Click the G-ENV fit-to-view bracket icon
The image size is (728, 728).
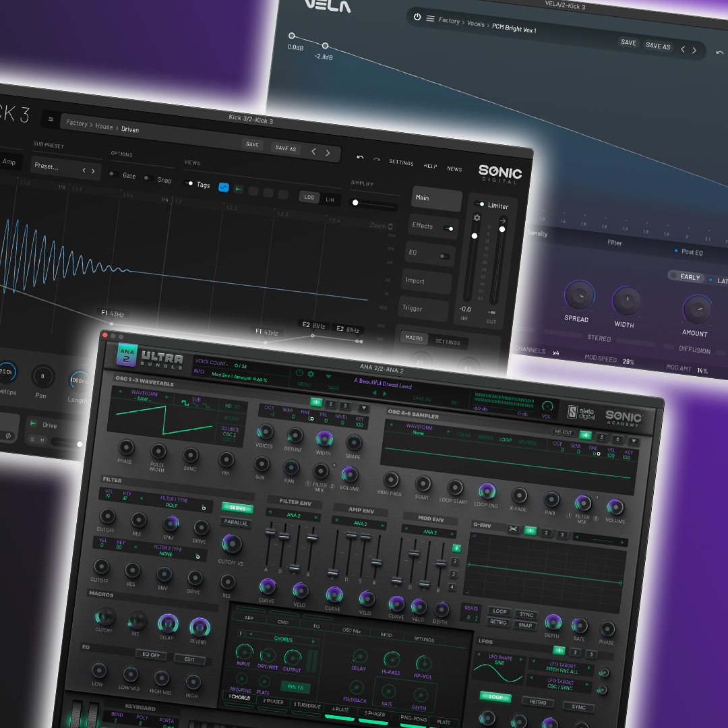pos(513,528)
